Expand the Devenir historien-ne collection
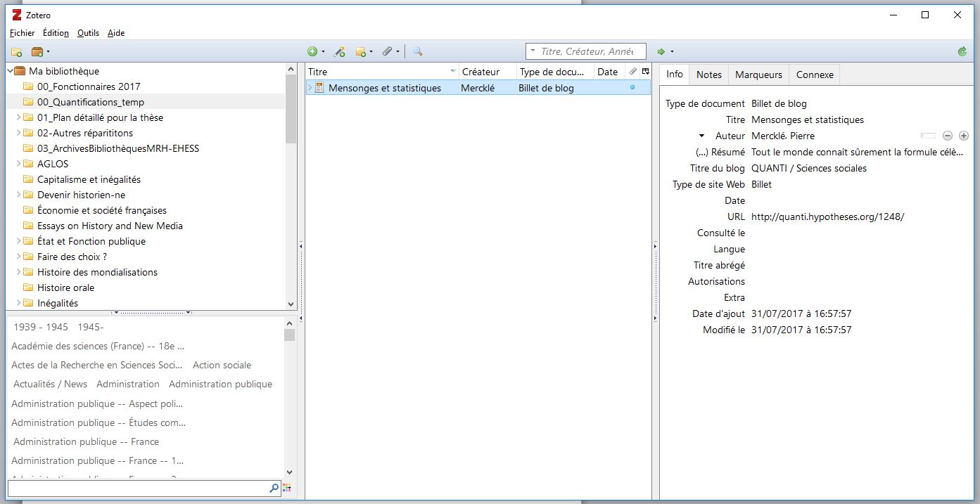 [19, 195]
